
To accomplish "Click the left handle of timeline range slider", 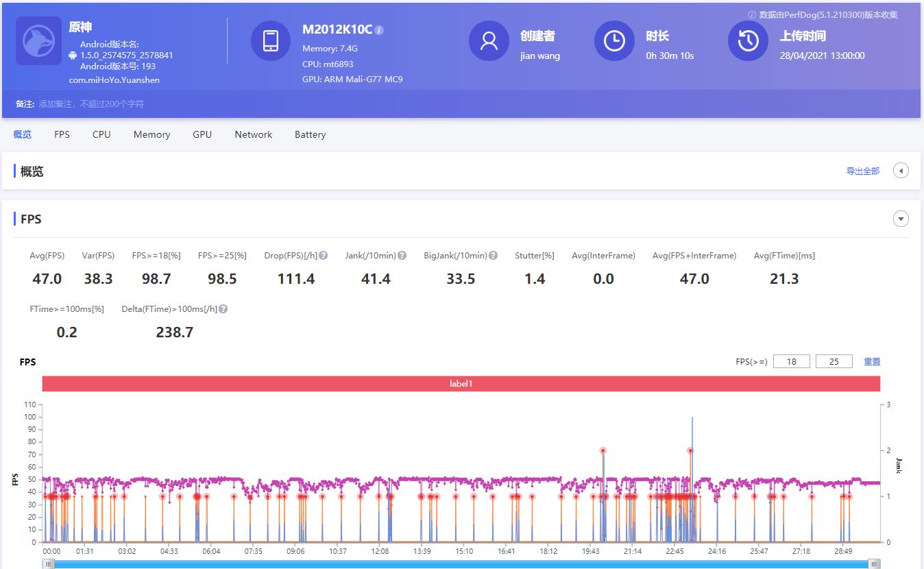I will [49, 564].
